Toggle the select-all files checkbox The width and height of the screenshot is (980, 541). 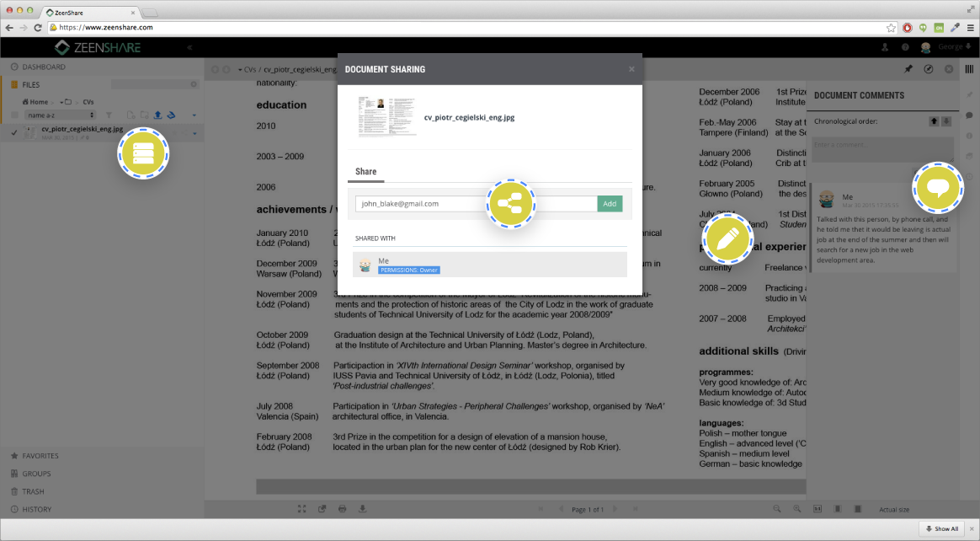[14, 115]
